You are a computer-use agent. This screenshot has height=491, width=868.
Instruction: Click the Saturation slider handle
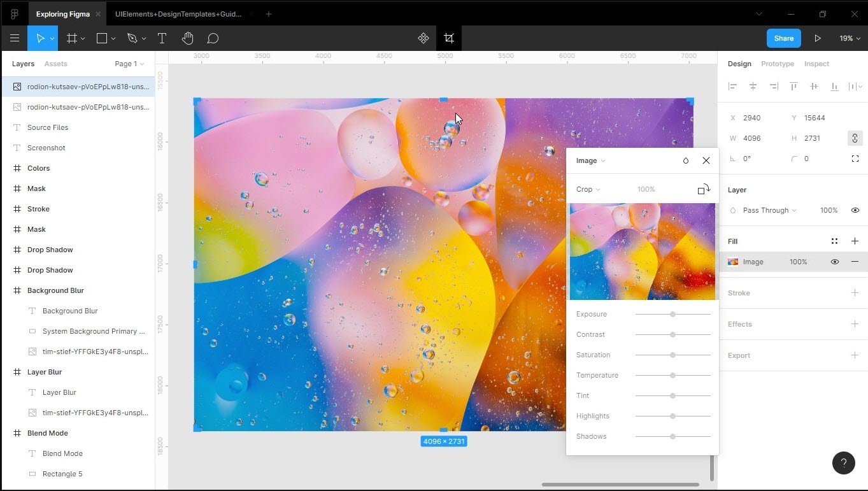point(672,355)
